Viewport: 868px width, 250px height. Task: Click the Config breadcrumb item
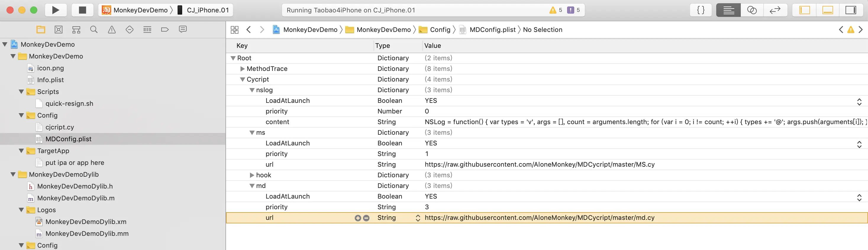(x=440, y=30)
